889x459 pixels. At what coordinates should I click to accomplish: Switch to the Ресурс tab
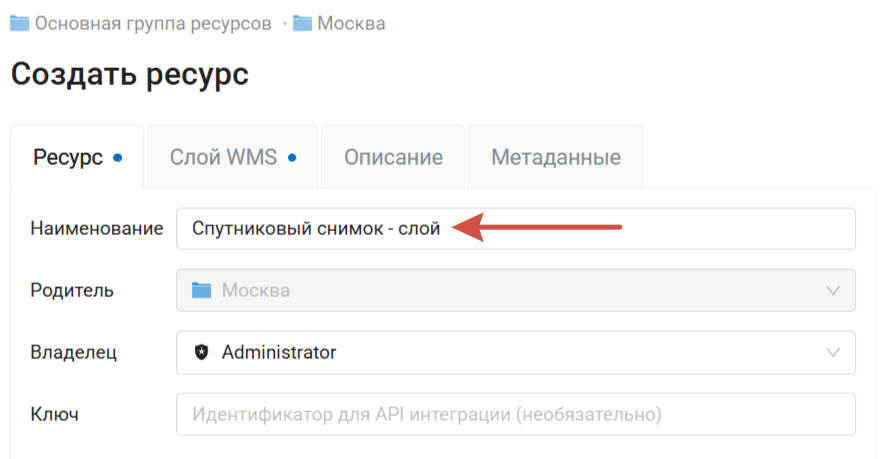point(68,157)
